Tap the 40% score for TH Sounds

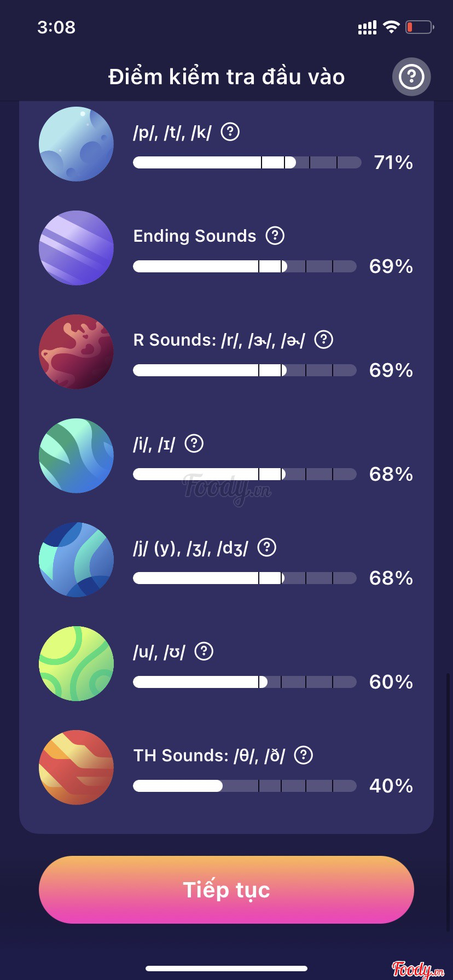coord(391,786)
